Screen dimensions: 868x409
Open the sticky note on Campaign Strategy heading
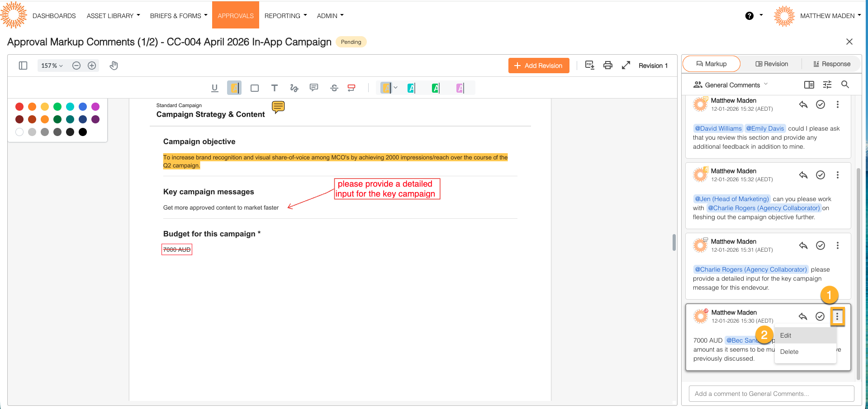coord(278,107)
